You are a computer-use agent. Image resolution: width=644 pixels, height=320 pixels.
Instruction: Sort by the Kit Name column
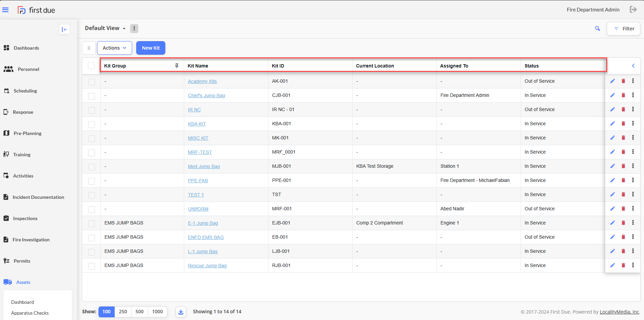tap(198, 66)
